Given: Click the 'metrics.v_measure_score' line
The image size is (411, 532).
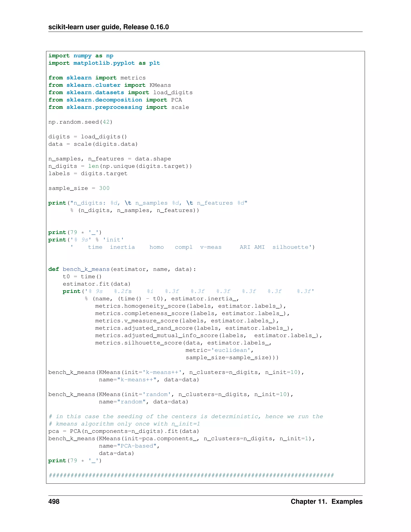Looking at the screenshot, I should point(187,321).
